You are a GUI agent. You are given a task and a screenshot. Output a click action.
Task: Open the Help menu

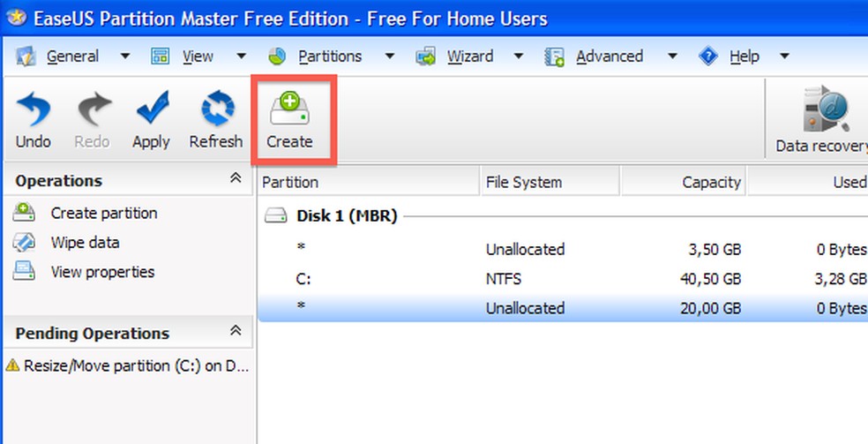pyautogui.click(x=744, y=56)
